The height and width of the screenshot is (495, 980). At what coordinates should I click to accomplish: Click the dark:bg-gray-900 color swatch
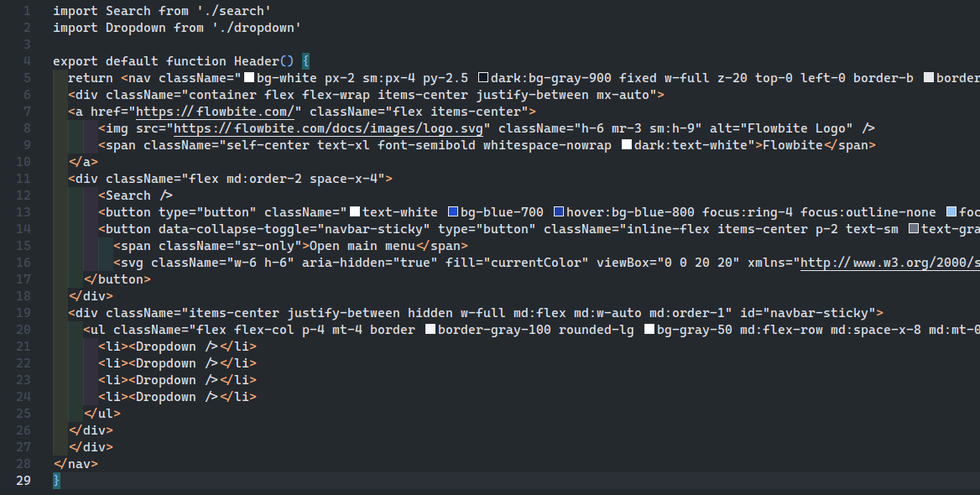click(483, 77)
